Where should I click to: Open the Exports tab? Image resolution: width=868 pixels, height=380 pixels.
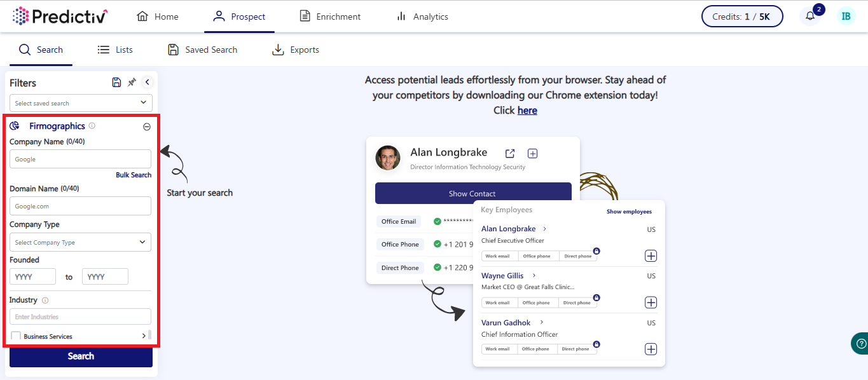296,50
